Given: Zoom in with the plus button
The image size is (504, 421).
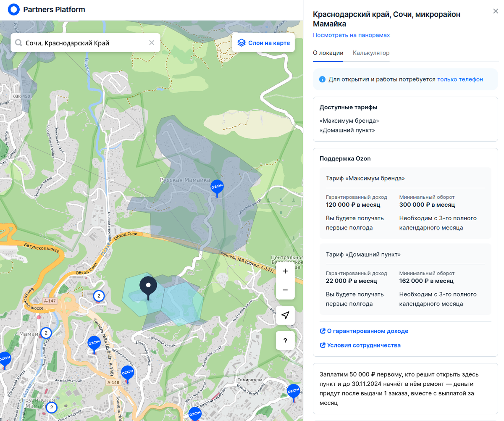Looking at the screenshot, I should pyautogui.click(x=285, y=271).
